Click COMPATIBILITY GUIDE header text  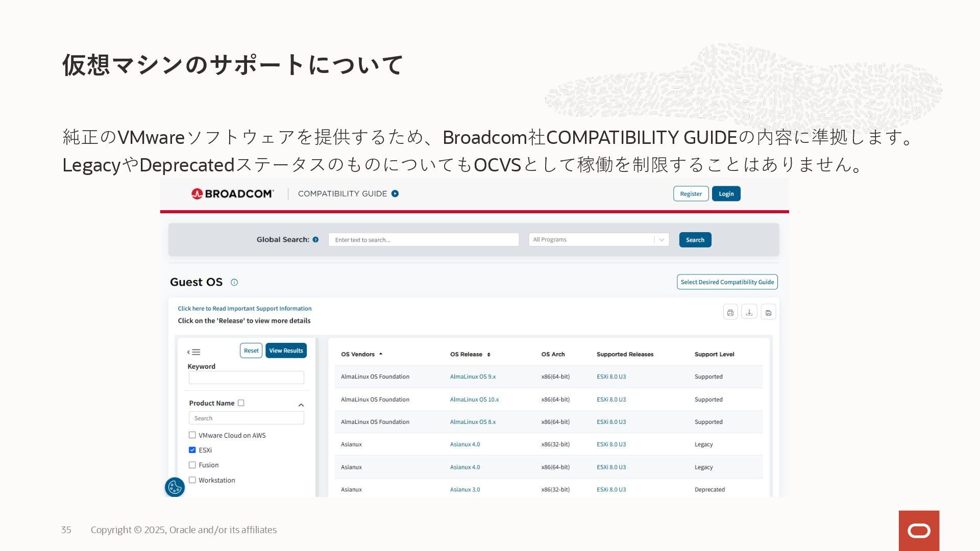pos(342,194)
